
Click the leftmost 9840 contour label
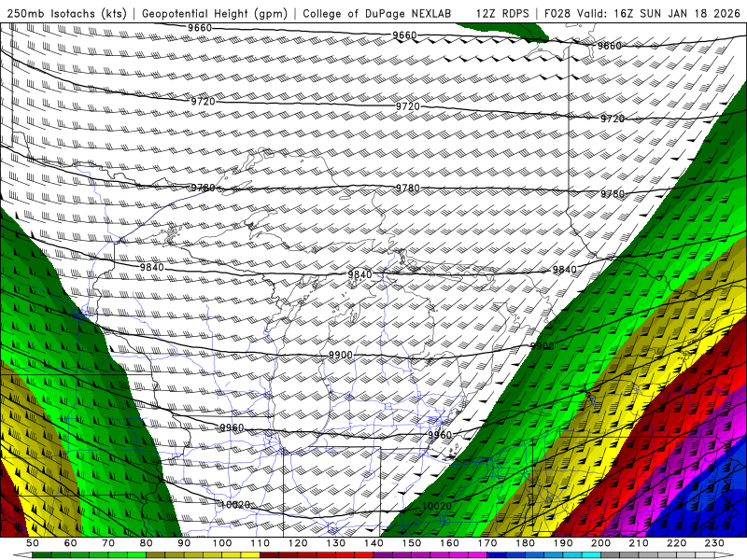(151, 267)
